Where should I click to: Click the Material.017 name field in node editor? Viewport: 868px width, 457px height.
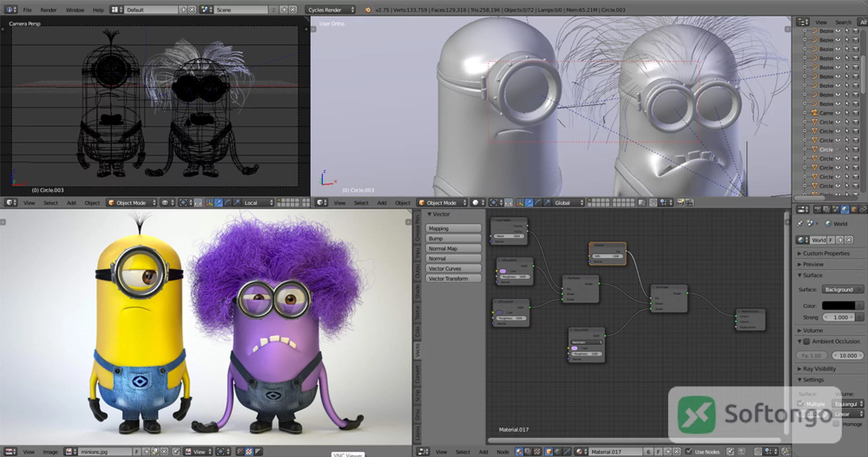(615, 452)
